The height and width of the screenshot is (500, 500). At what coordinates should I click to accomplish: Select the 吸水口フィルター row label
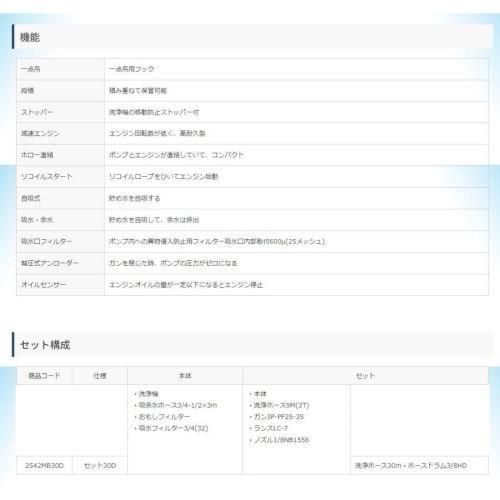tap(47, 241)
